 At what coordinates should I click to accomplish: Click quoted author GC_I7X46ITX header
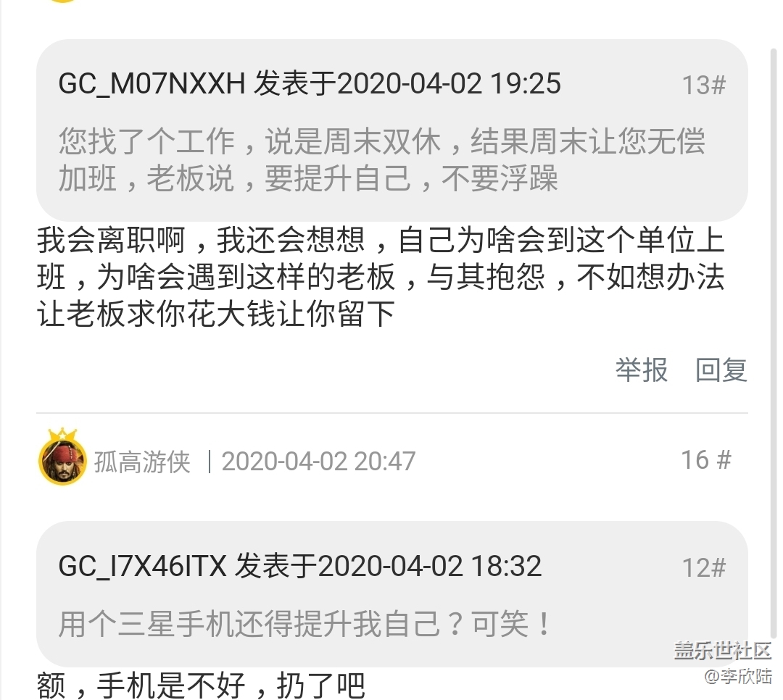click(142, 566)
